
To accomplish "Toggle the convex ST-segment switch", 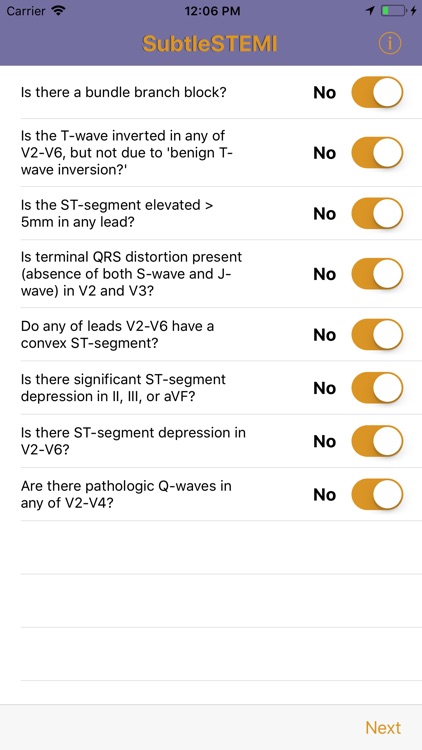I will pos(378,335).
